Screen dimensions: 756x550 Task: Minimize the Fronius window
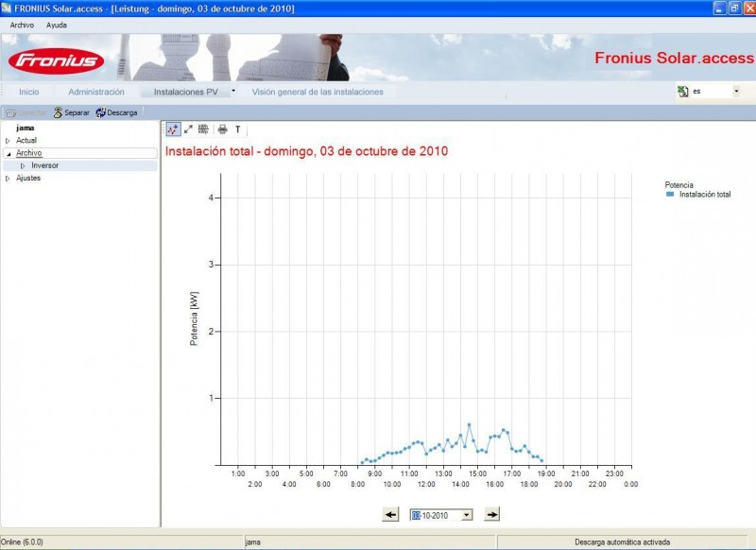719,9
